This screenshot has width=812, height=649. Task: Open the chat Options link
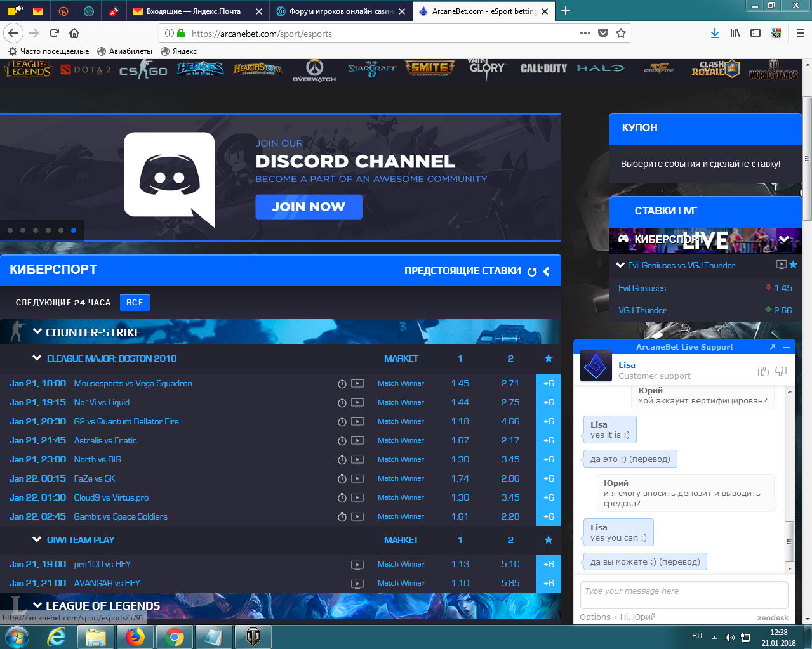pyautogui.click(x=595, y=617)
